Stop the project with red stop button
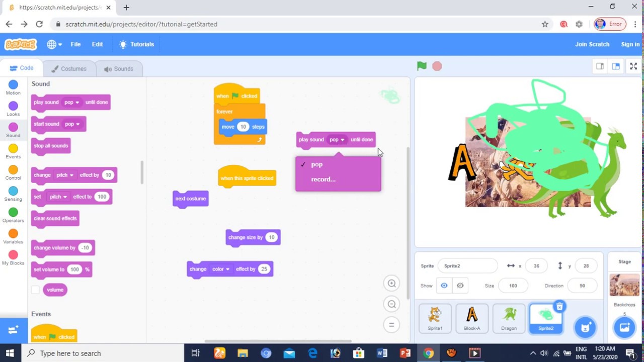644x362 pixels. (437, 66)
